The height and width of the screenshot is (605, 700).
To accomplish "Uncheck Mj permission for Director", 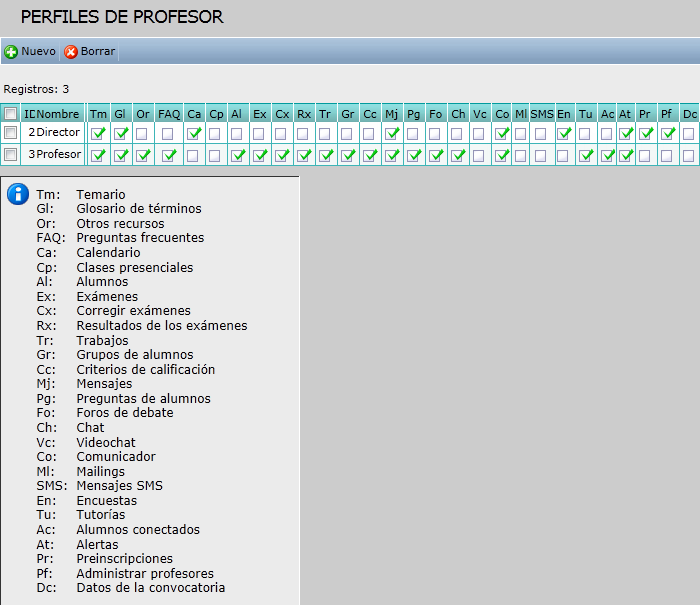I will [x=392, y=133].
